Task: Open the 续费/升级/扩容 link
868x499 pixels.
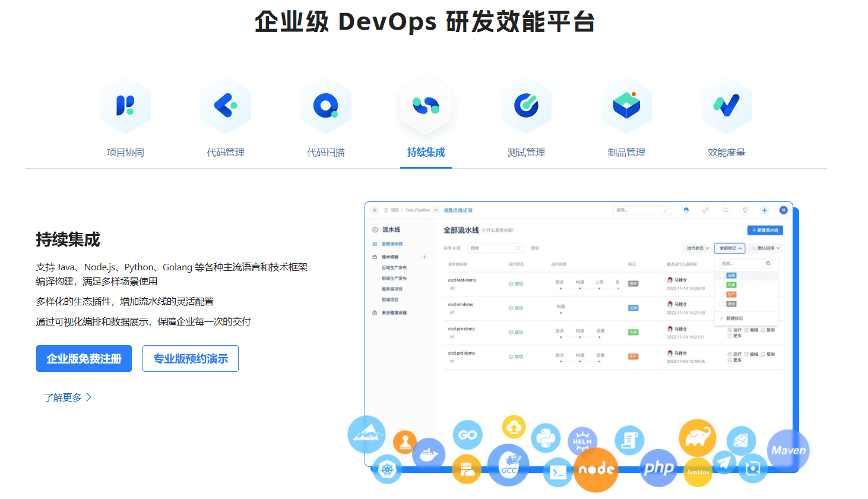Action: coord(458,210)
